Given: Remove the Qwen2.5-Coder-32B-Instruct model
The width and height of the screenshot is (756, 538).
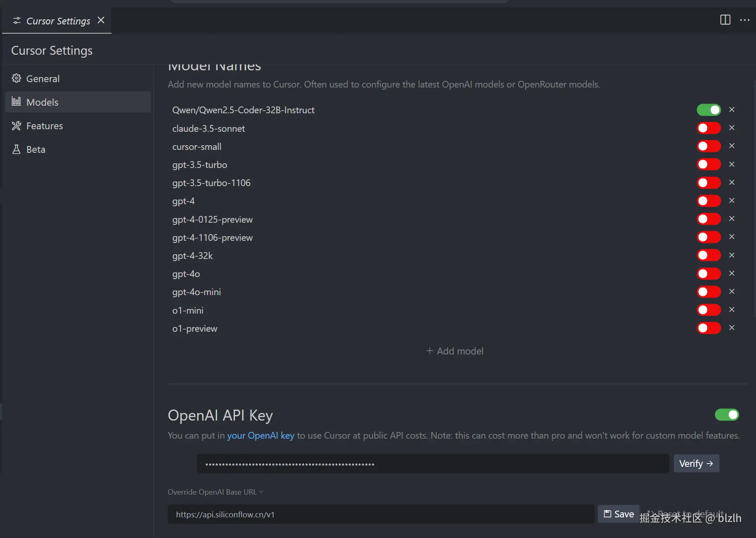Looking at the screenshot, I should point(732,109).
